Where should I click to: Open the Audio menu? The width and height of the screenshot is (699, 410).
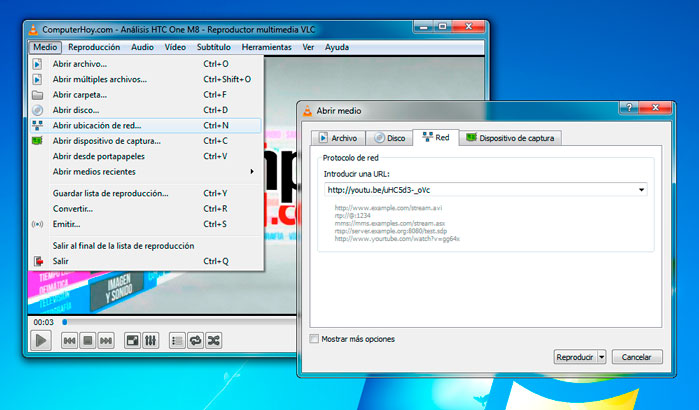click(142, 47)
